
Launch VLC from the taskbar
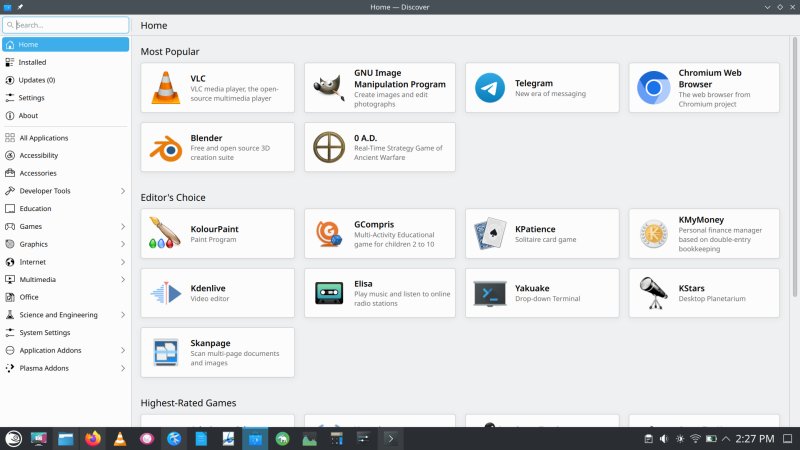pyautogui.click(x=120, y=439)
